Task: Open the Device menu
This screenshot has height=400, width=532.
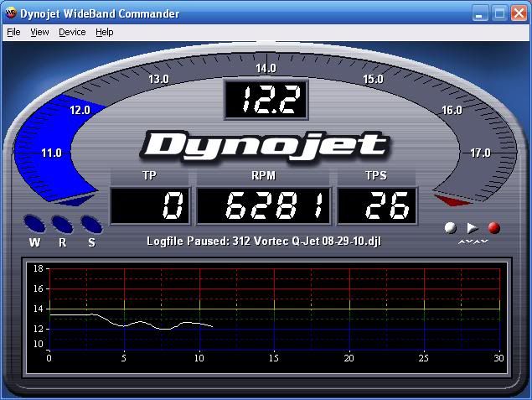Action: (x=72, y=32)
